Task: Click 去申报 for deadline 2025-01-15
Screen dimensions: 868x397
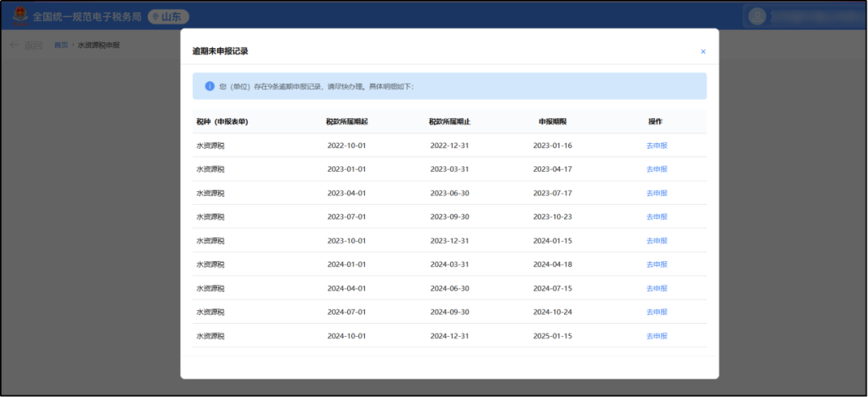Action: click(657, 336)
